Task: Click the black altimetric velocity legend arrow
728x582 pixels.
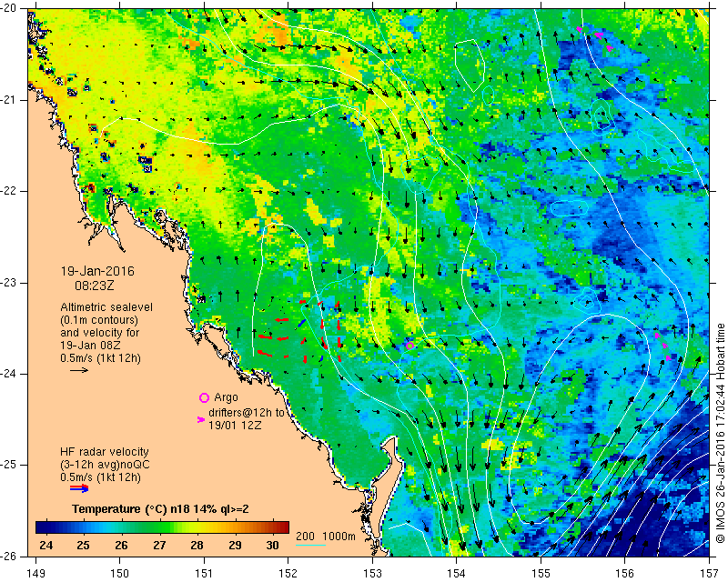Action: 79,370
